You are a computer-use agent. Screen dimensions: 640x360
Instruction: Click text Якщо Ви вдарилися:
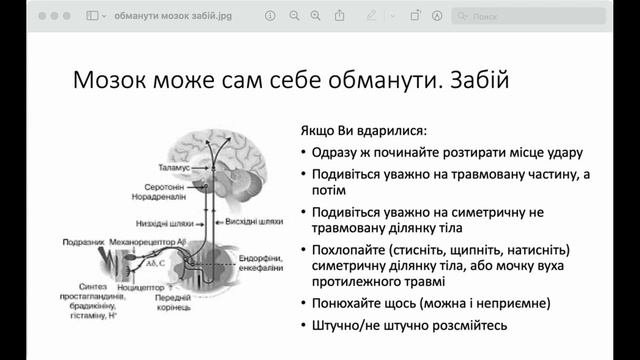point(364,131)
